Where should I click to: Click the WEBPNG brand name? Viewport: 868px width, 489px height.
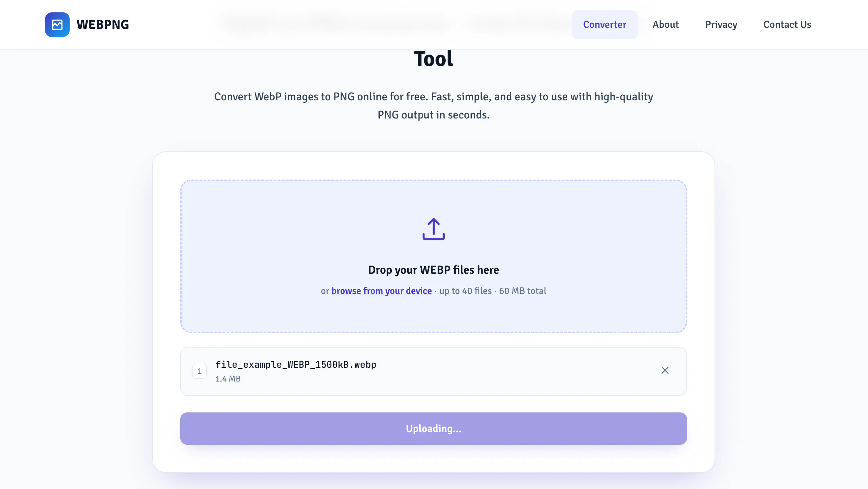[x=103, y=25]
